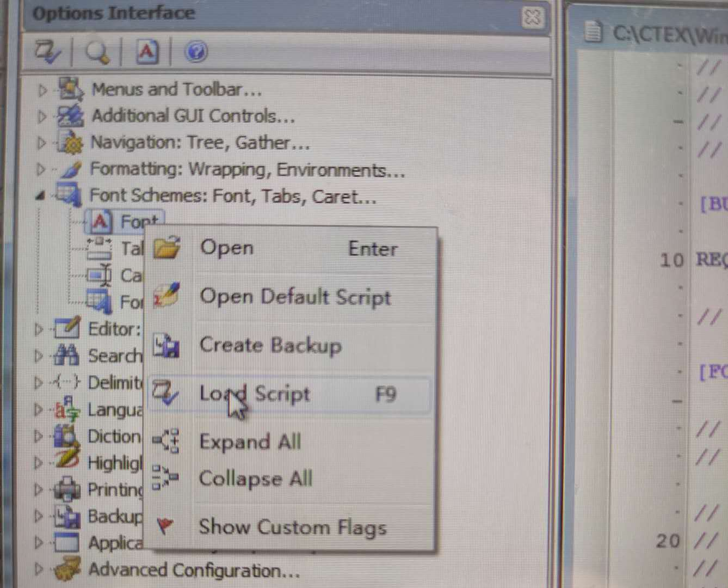Click the Formatting brush icon

point(70,169)
